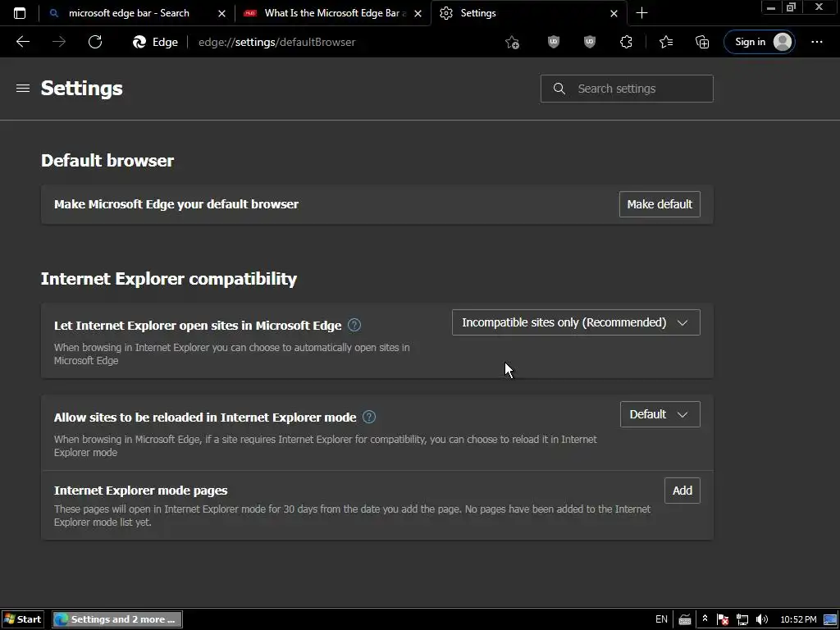Click the Edge logo in address bar
Image resolution: width=840 pixels, height=630 pixels.
point(139,42)
